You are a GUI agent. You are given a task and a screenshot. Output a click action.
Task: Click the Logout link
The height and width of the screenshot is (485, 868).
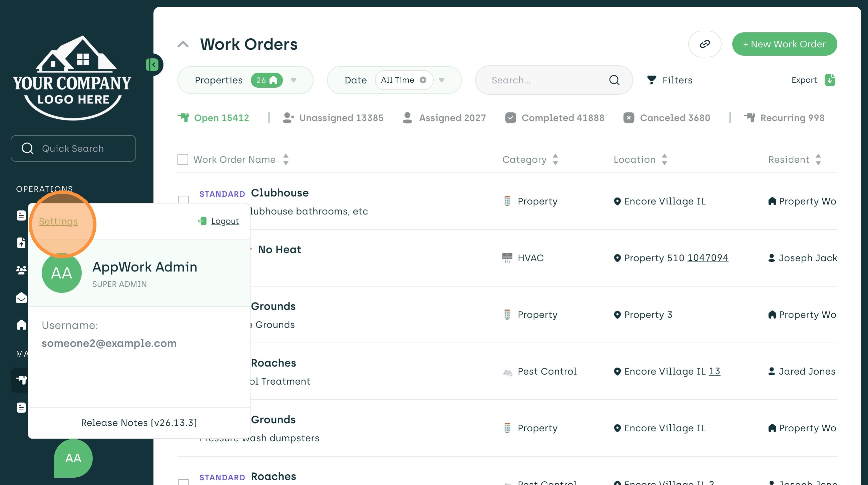[225, 221]
